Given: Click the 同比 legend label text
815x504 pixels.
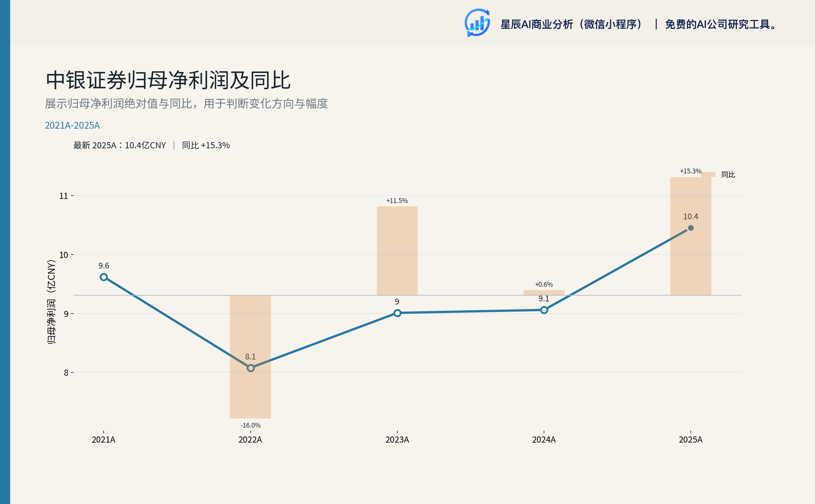Looking at the screenshot, I should click(728, 174).
